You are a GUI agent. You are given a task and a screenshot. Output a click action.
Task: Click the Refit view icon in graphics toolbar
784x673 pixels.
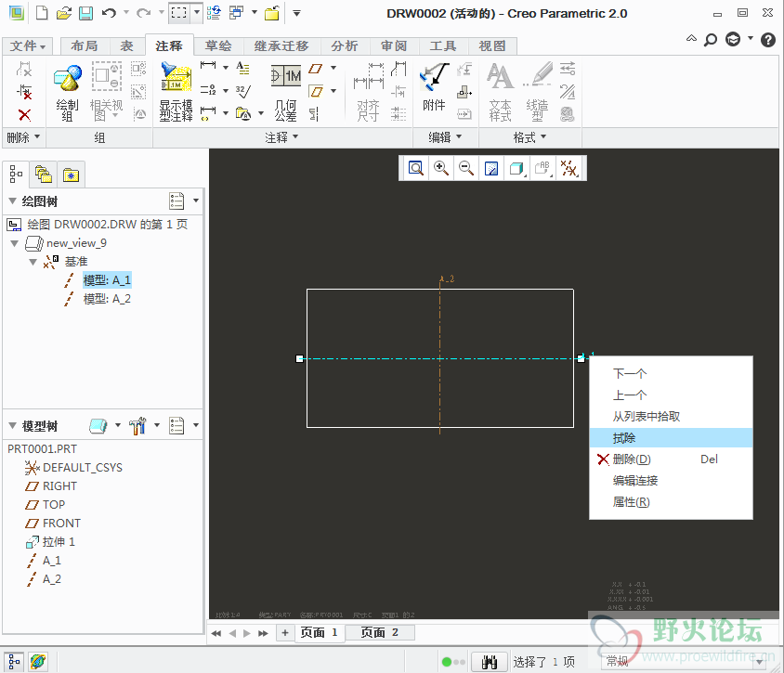pos(415,168)
